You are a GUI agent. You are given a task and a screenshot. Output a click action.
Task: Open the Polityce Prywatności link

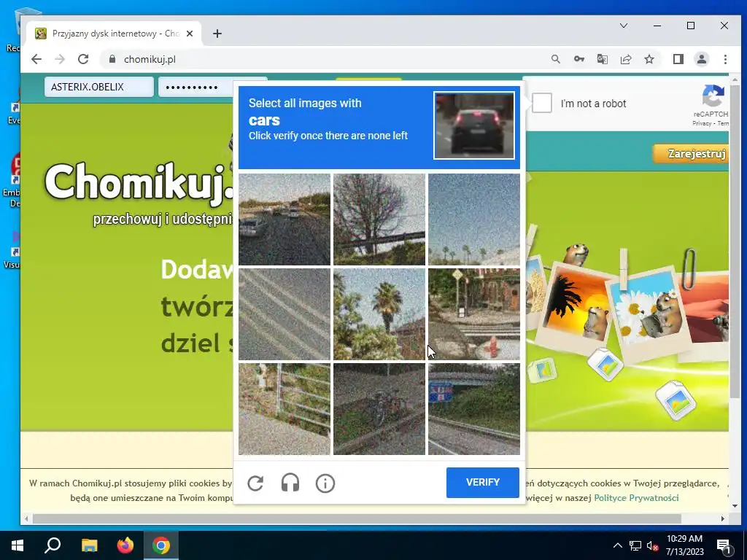[636, 497]
